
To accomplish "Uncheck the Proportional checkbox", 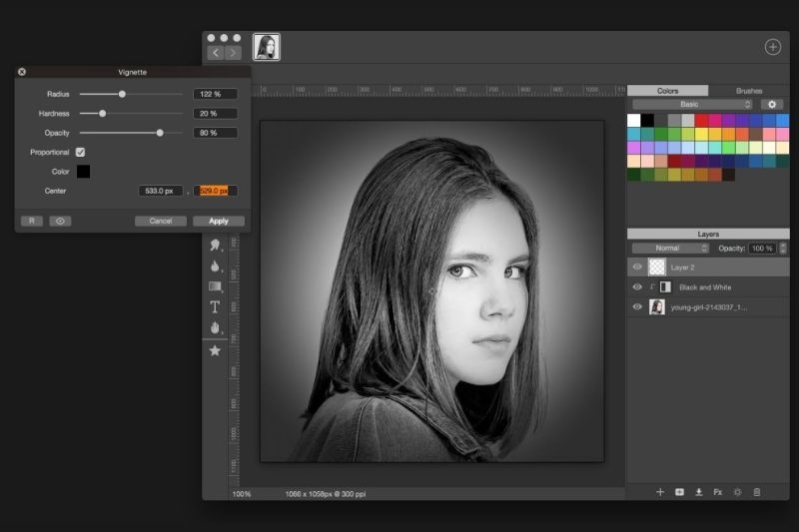I will click(80, 153).
